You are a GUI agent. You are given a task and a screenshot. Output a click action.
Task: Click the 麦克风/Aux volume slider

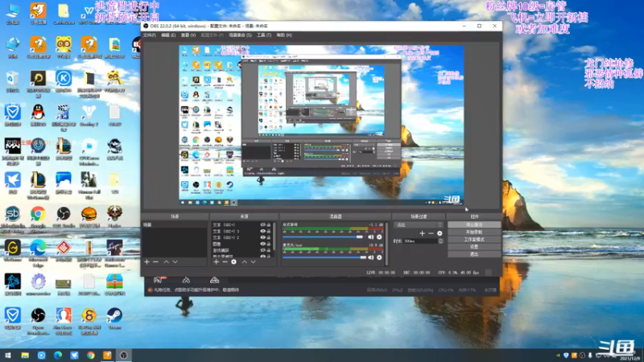324,257
